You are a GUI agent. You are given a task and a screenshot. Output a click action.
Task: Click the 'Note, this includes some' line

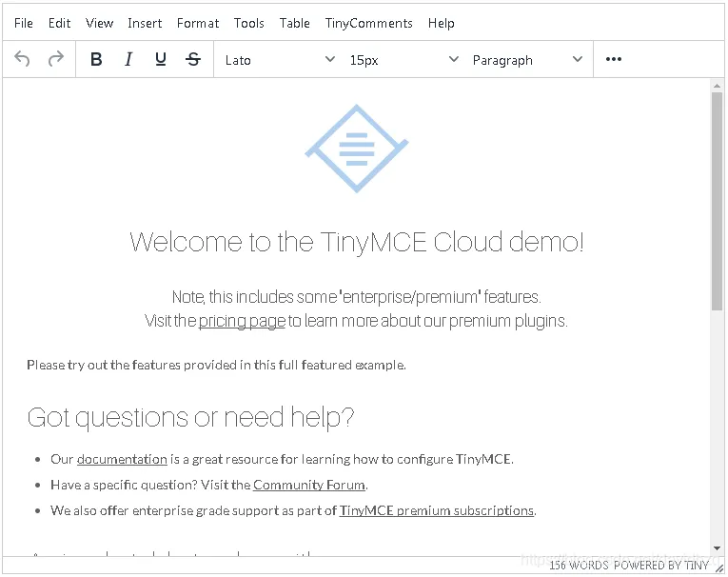(x=357, y=297)
